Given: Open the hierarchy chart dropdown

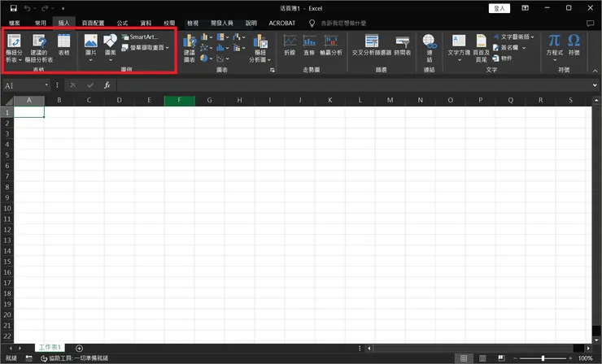Looking at the screenshot, I should pos(223,37).
